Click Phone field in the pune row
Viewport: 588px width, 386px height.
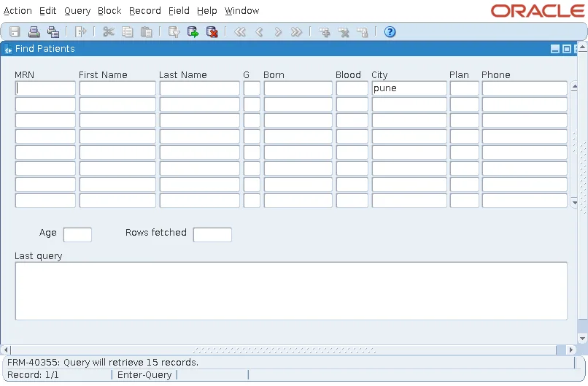tap(525, 88)
